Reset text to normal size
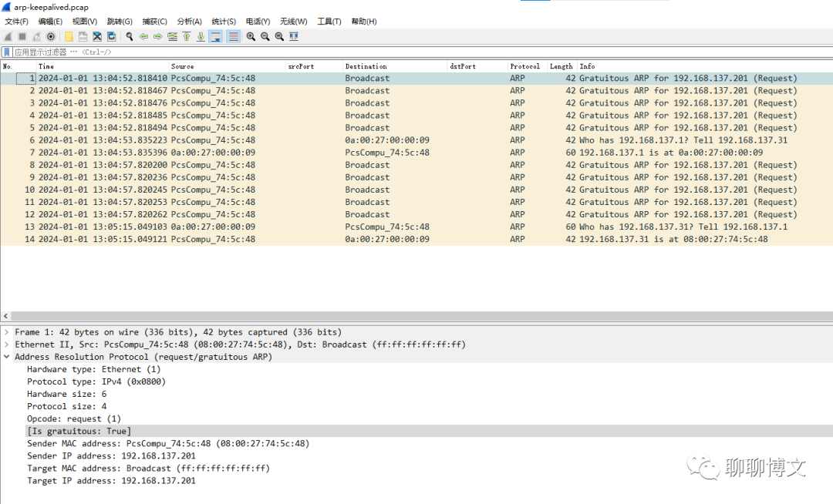This screenshot has height=504, width=833. coord(279,37)
